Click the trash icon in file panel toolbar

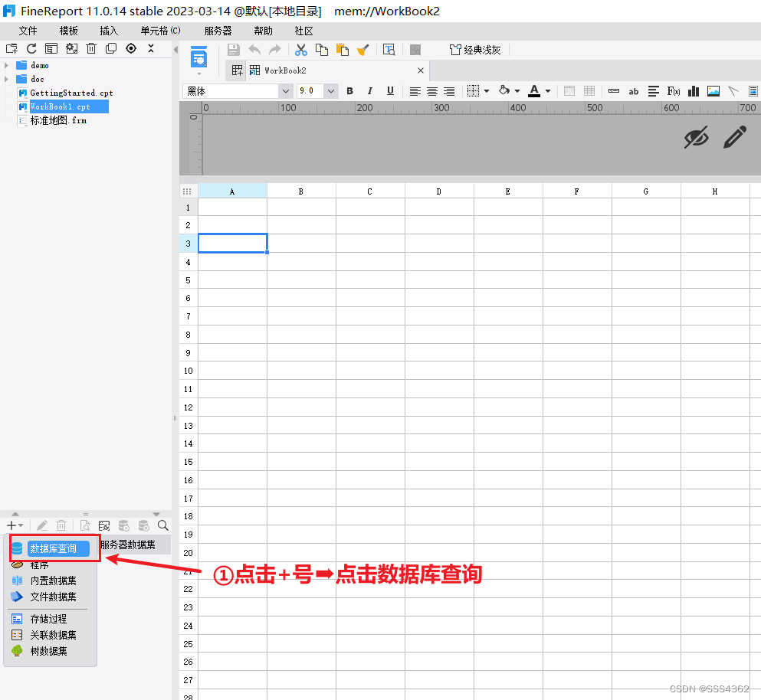[91, 48]
